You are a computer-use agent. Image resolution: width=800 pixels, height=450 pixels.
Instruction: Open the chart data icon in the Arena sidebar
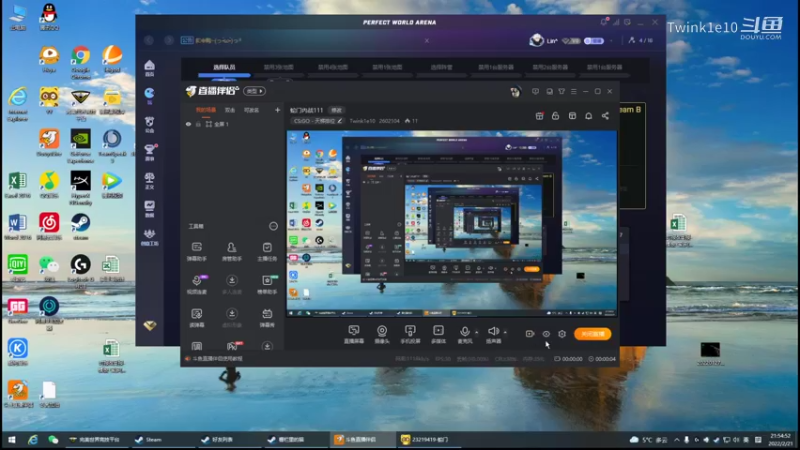pos(149,208)
